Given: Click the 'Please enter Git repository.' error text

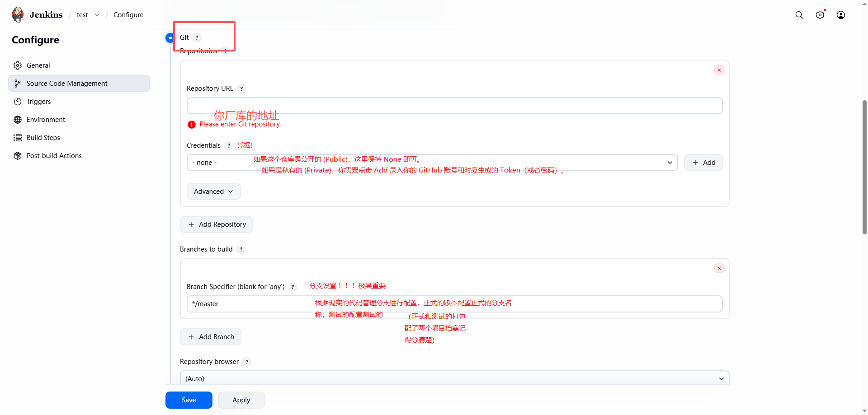Looking at the screenshot, I should 240,124.
